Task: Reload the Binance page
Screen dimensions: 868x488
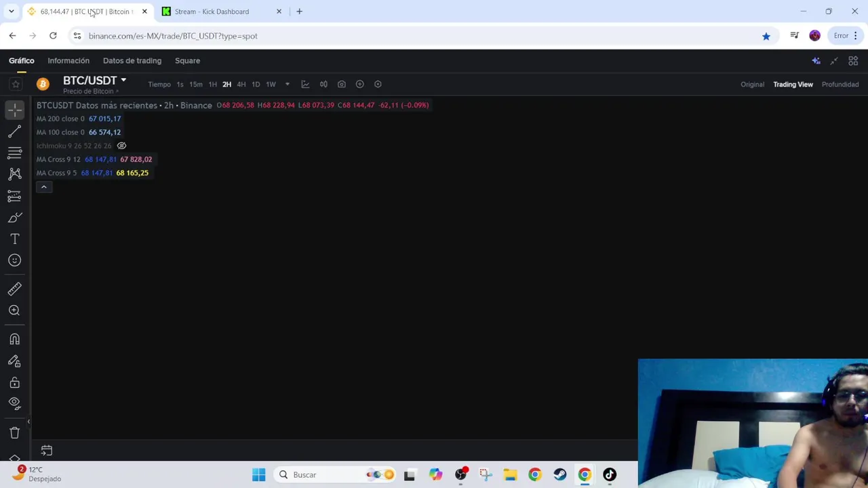Action: [x=53, y=36]
